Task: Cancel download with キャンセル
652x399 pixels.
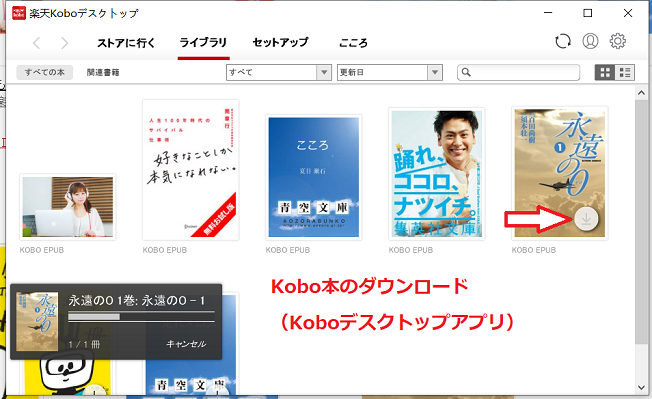Action: [186, 344]
